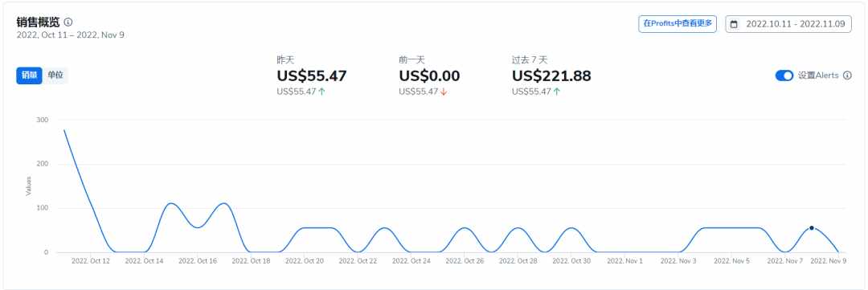This screenshot has height=290, width=868.
Task: Select the 销量 tab
Action: [30, 76]
